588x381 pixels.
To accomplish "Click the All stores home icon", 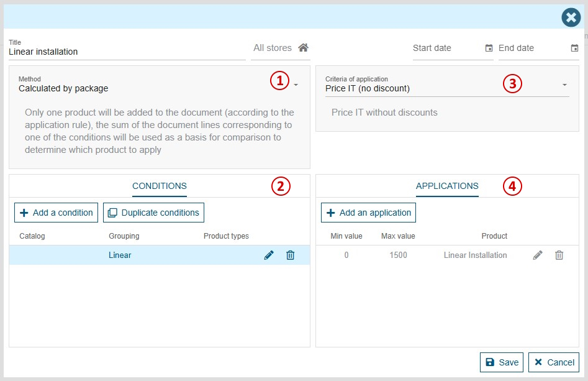I will point(303,48).
